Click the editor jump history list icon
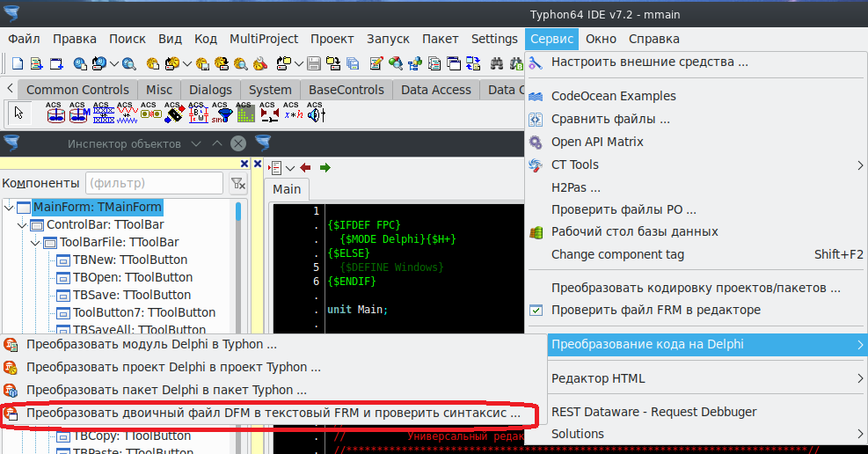Screen dimensions: 868x454 tap(275, 168)
